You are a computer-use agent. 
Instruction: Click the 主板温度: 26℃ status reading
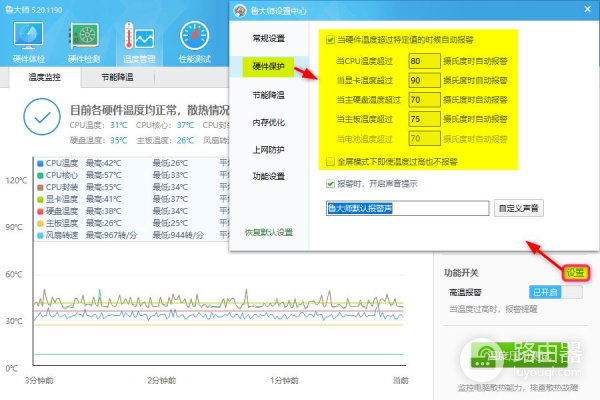165,140
